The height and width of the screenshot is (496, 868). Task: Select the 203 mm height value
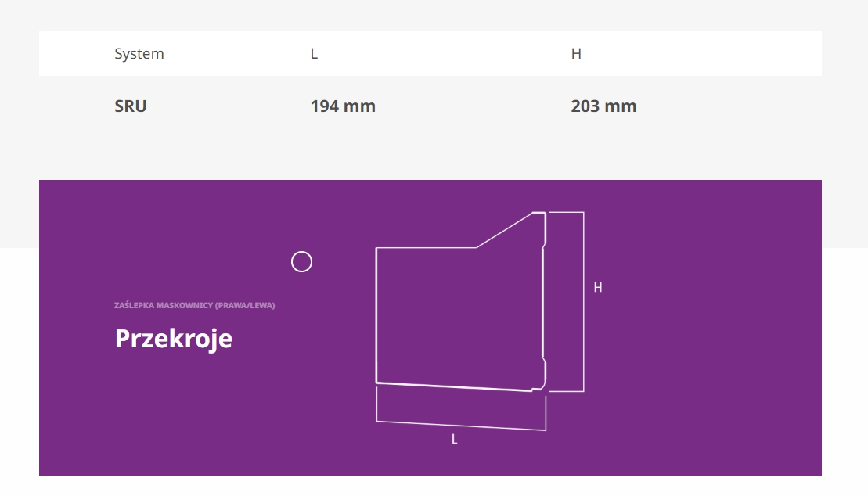point(603,106)
